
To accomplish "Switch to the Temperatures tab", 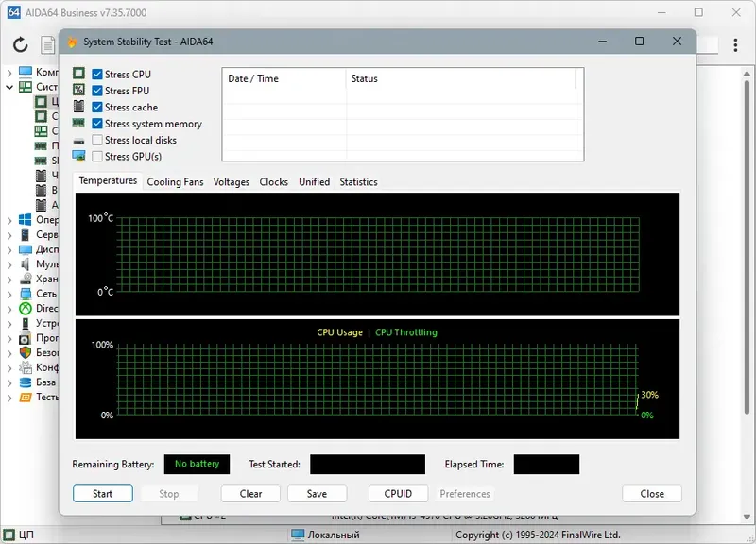I will [x=108, y=180].
